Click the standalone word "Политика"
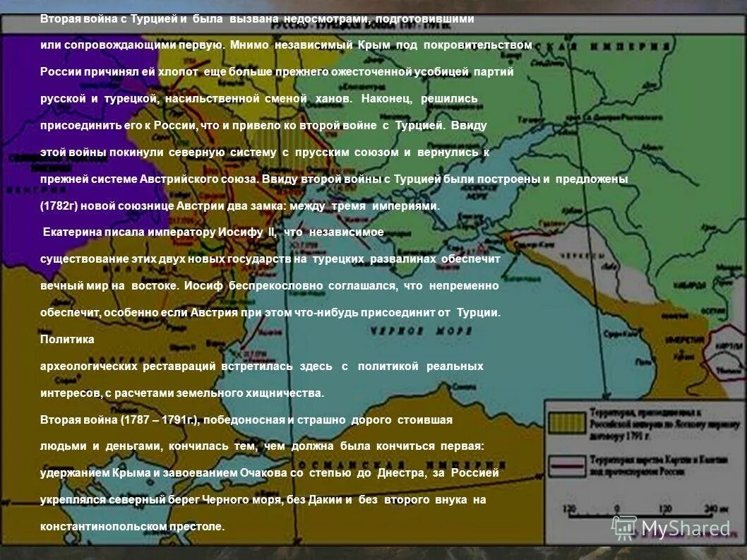Screen dimensions: 747x560 [x=67, y=340]
